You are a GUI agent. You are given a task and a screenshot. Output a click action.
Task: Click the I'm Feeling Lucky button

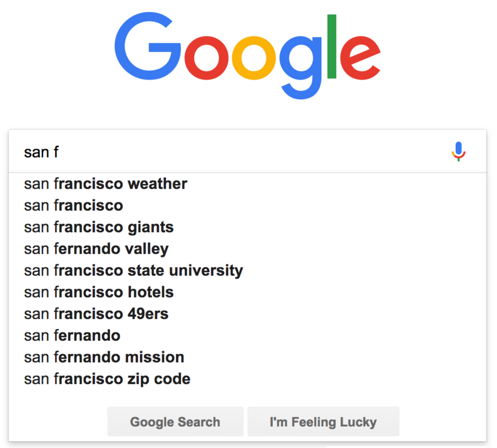point(323,421)
